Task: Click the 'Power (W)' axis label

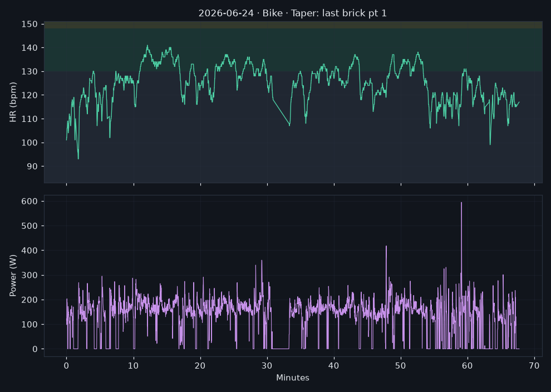Action: [x=13, y=276]
